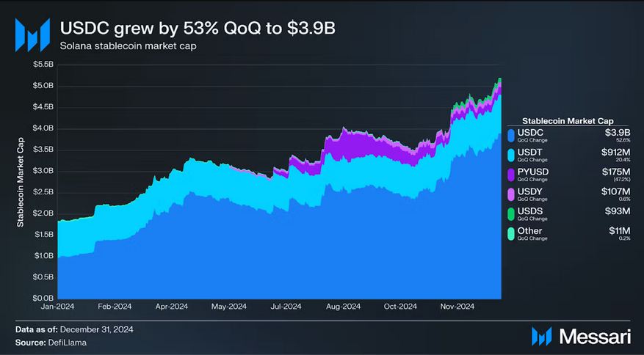Select the PYUSD legend color marker

click(511, 175)
